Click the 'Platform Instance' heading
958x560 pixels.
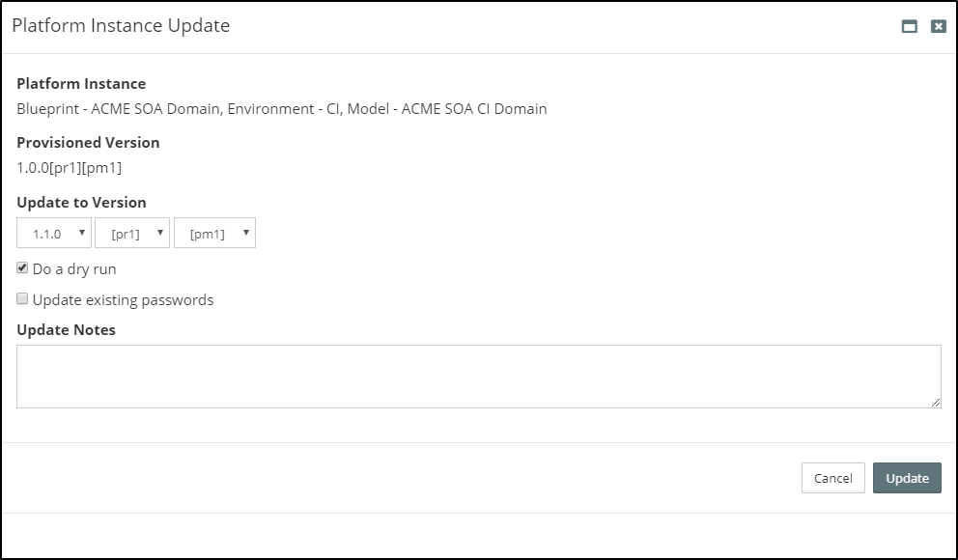tap(81, 84)
